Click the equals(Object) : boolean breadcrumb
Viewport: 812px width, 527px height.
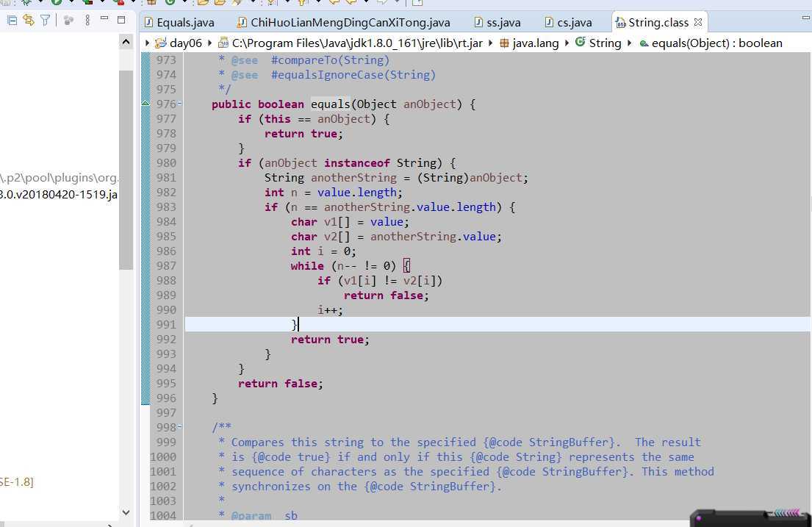pos(716,43)
